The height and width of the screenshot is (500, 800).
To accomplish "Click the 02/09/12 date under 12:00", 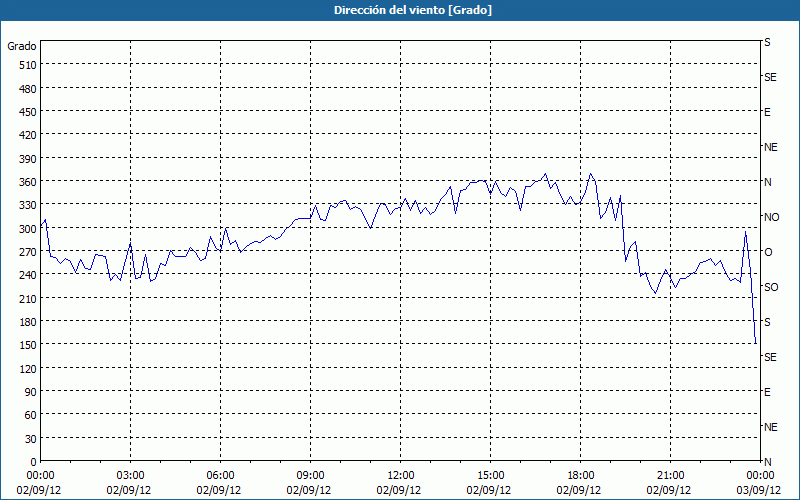I will [399, 490].
